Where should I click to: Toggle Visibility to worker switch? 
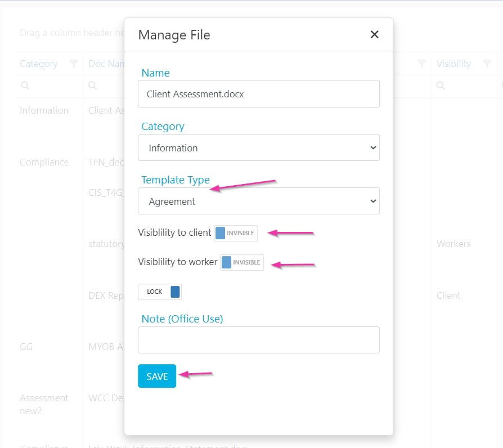point(242,262)
